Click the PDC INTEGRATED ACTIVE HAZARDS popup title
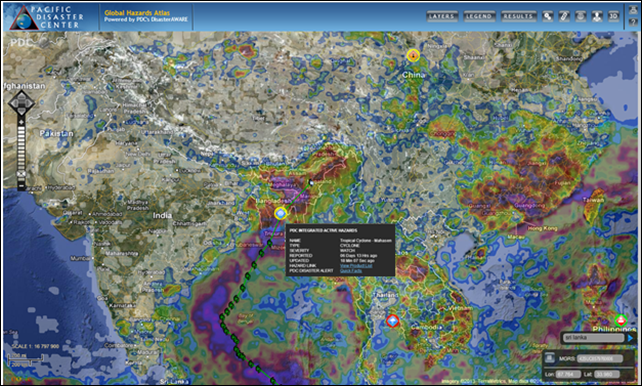 tap(323, 231)
